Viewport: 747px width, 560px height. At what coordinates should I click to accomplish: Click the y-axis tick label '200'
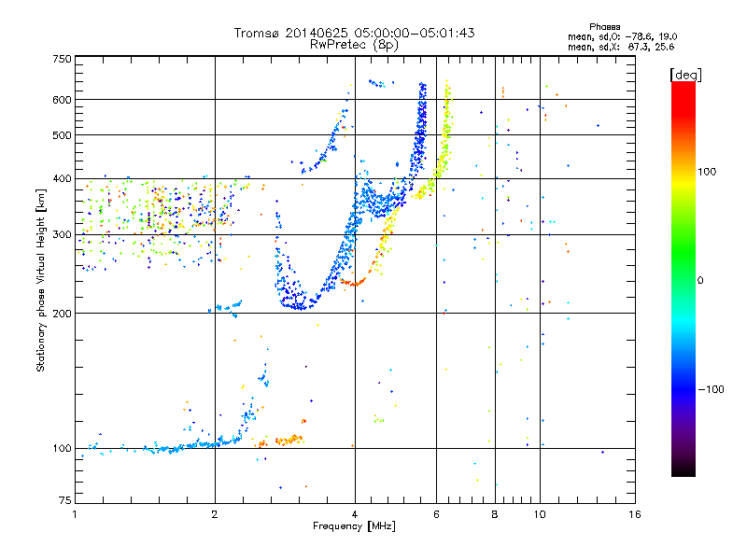(x=62, y=314)
